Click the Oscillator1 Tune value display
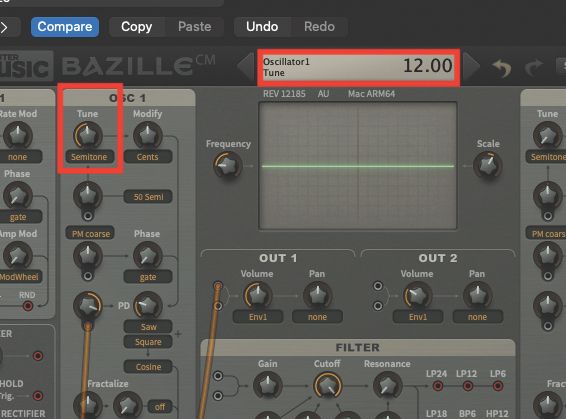 coord(358,67)
